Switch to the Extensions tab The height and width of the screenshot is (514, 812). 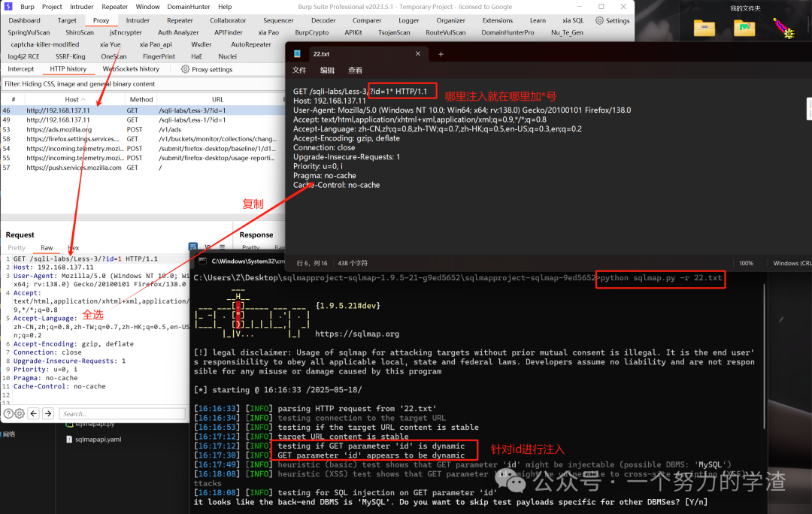pos(498,20)
